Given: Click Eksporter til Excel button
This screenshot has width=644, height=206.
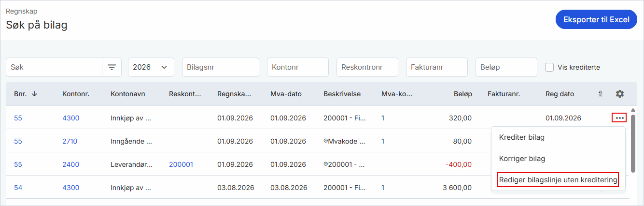Looking at the screenshot, I should click(x=597, y=20).
